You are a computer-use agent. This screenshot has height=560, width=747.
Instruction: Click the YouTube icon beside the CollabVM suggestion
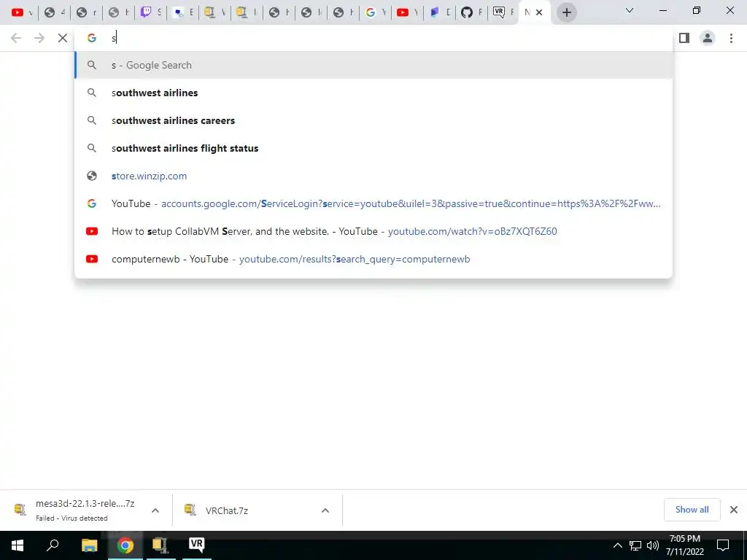pos(91,231)
